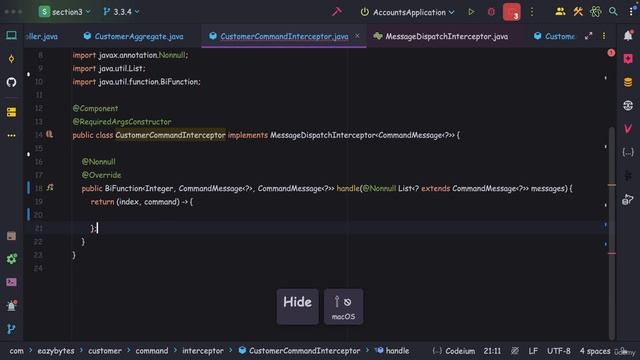
Task: Switch to the truncated Custome… tab
Action: point(554,36)
